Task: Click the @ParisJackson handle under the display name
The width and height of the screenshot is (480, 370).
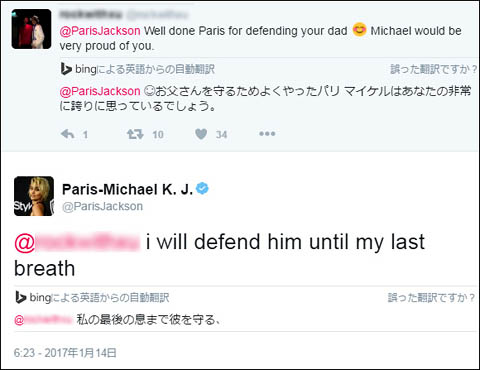Action: [x=102, y=206]
